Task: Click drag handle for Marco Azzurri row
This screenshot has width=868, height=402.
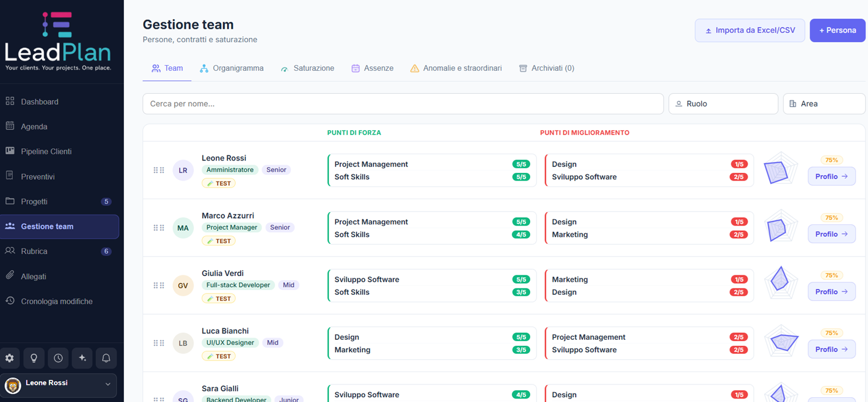Action: click(x=159, y=227)
